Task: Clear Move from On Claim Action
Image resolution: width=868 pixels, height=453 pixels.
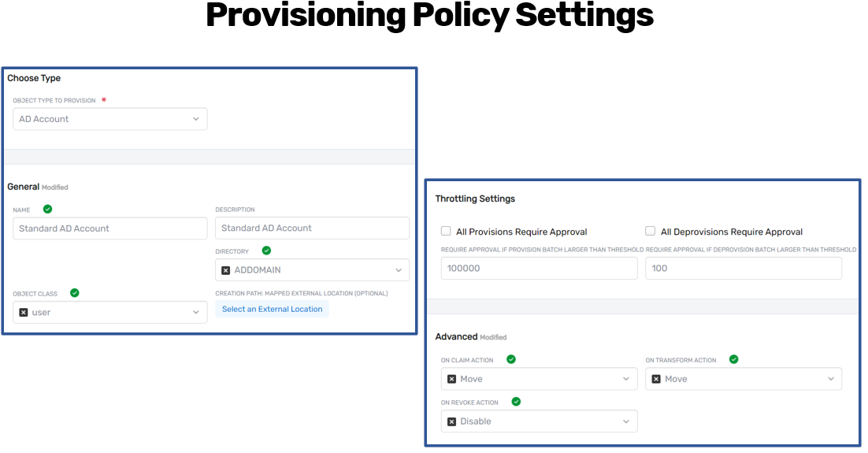Action: click(451, 379)
